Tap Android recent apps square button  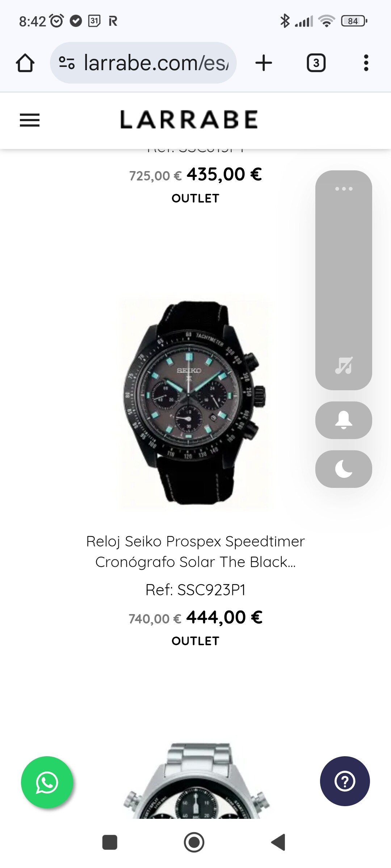click(x=110, y=842)
